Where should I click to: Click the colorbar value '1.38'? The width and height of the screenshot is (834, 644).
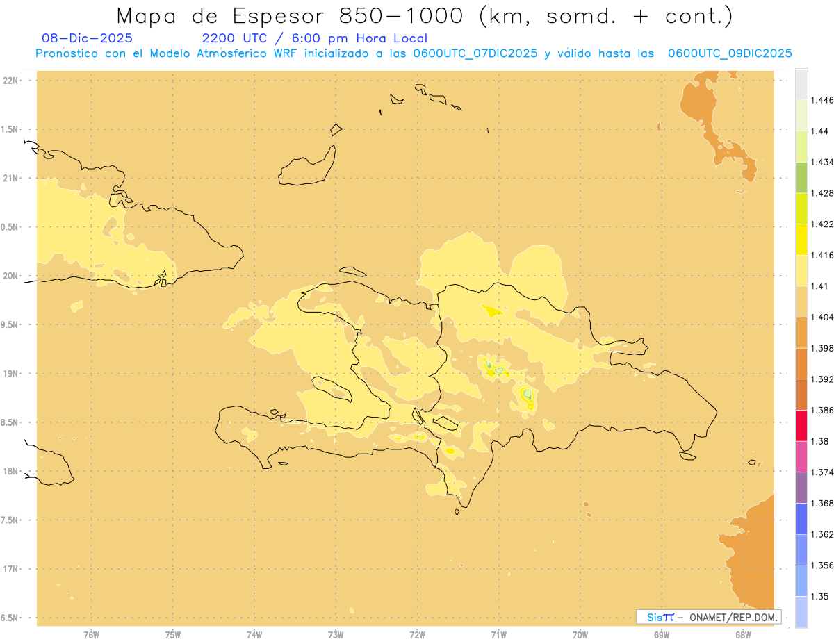coord(819,441)
